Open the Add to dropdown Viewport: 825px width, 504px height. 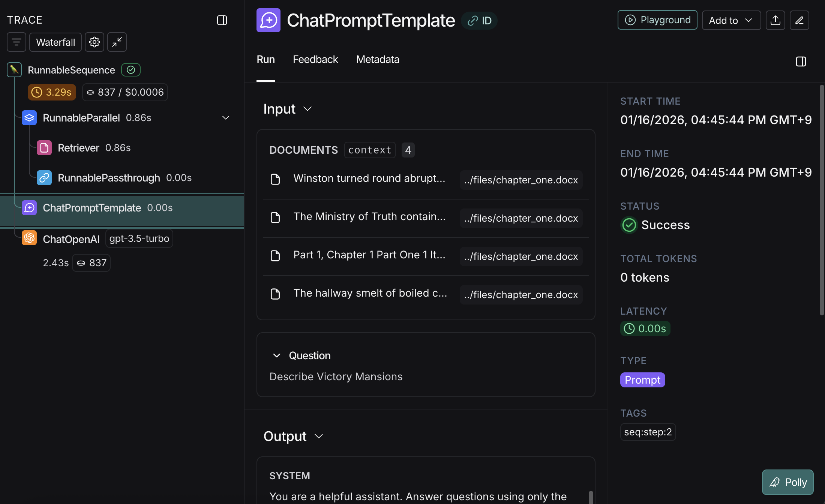(731, 20)
